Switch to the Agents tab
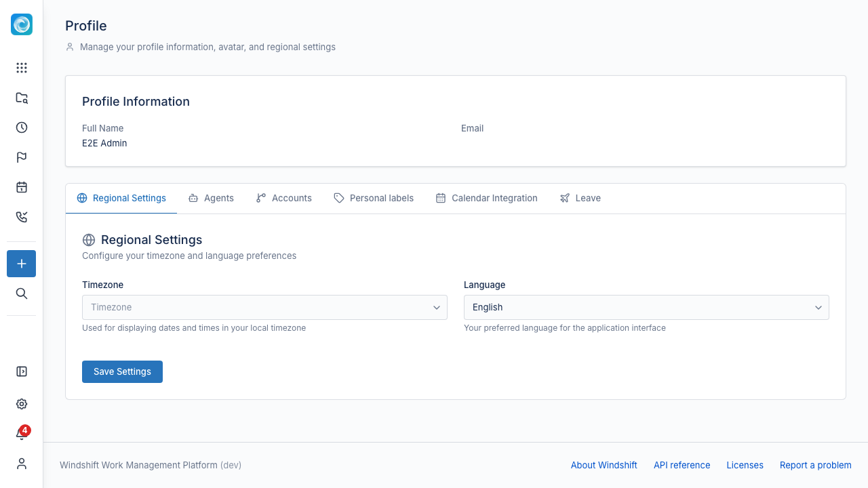Image resolution: width=868 pixels, height=488 pixels. point(211,199)
